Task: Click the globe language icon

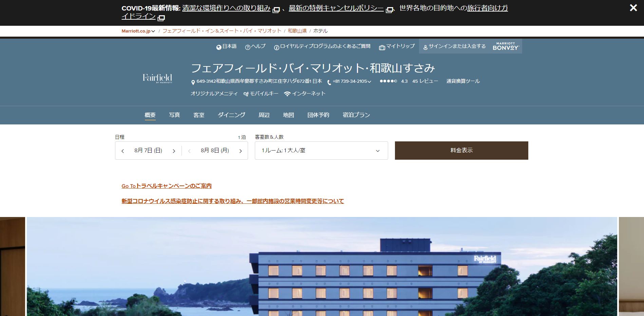Action: pos(219,47)
